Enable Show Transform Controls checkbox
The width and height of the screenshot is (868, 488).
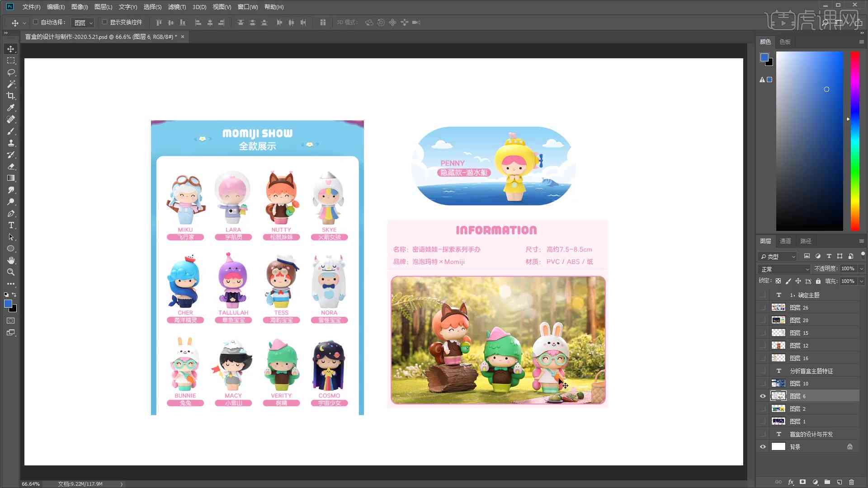coord(104,22)
